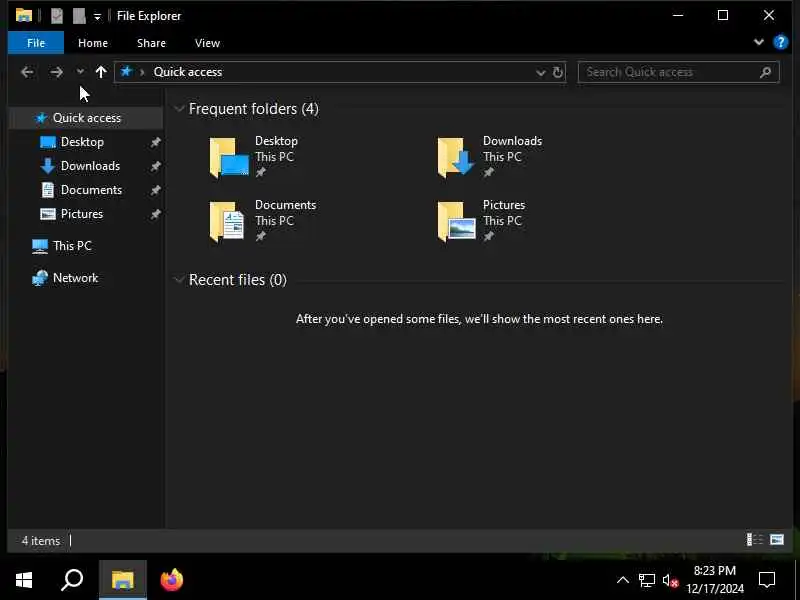Viewport: 800px width, 600px height.
Task: Select the Documents folder icon in Frequent folders
Action: 227,221
